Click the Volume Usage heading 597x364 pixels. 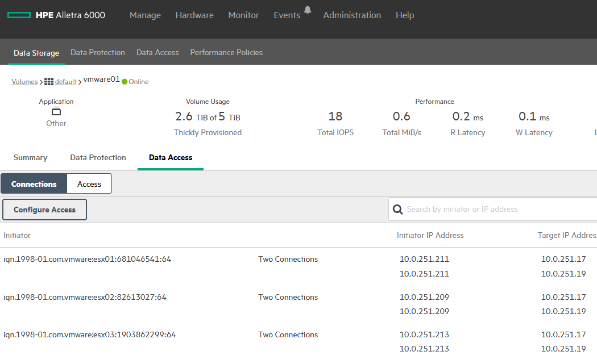[208, 102]
